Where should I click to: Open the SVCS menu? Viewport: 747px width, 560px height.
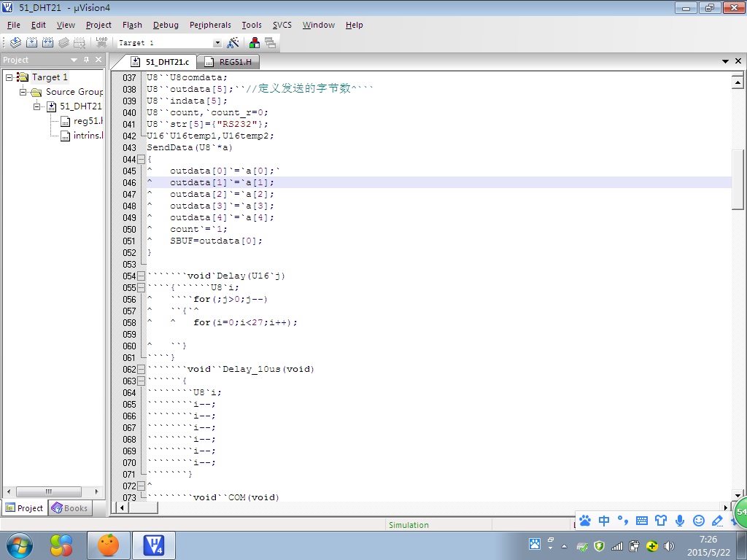click(282, 25)
